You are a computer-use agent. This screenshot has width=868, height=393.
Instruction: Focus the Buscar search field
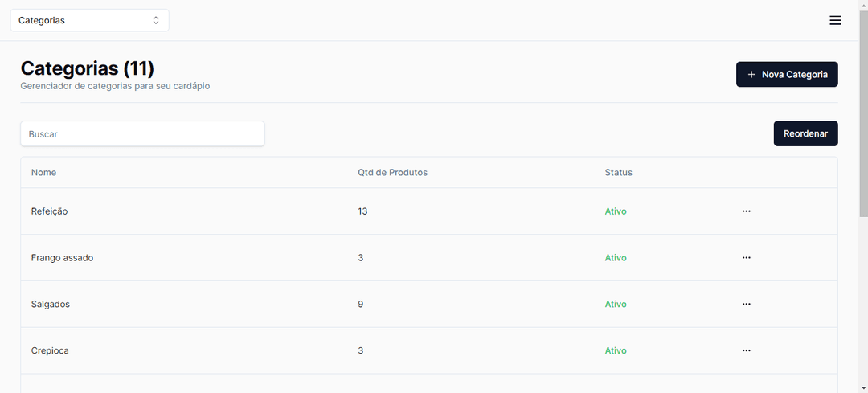point(142,134)
